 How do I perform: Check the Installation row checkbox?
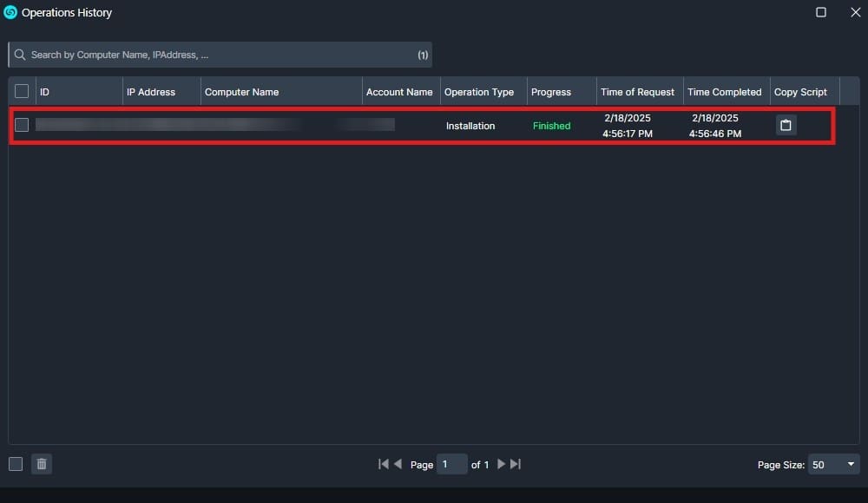point(22,125)
